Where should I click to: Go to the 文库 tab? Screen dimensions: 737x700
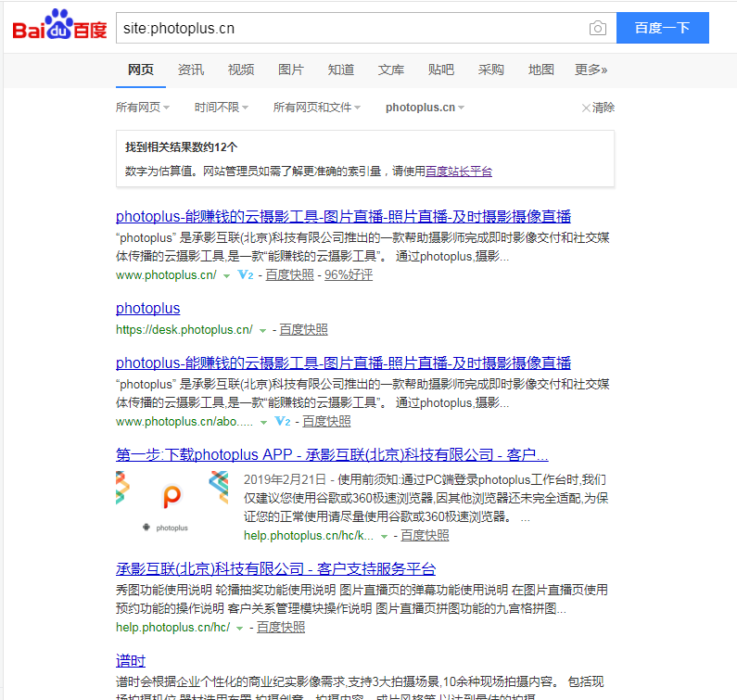(x=391, y=70)
